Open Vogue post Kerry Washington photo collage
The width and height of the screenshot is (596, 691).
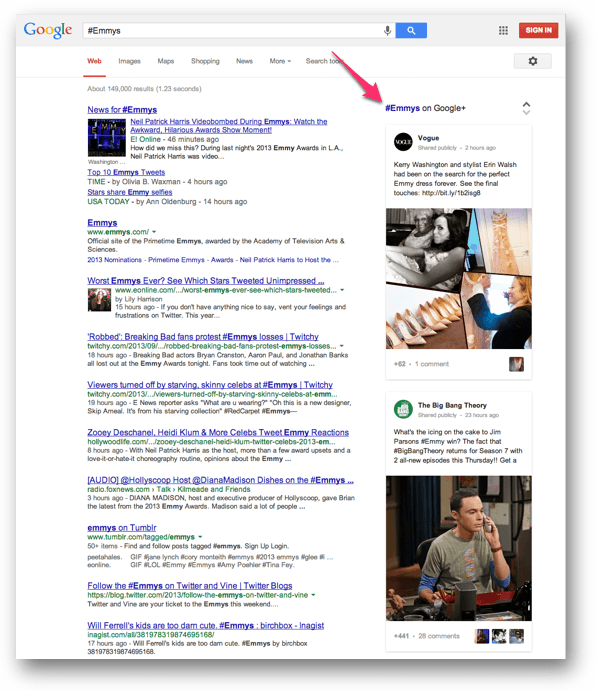coord(458,279)
